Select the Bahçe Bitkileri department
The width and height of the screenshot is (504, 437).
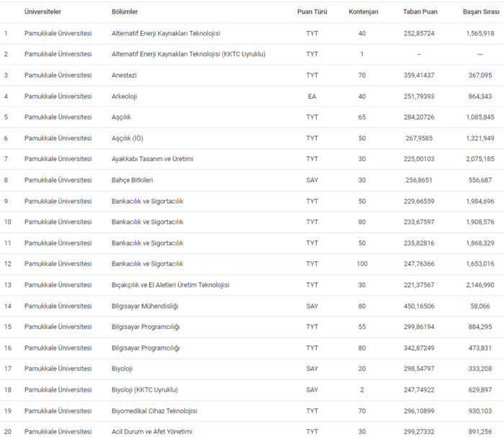pyautogui.click(x=132, y=180)
